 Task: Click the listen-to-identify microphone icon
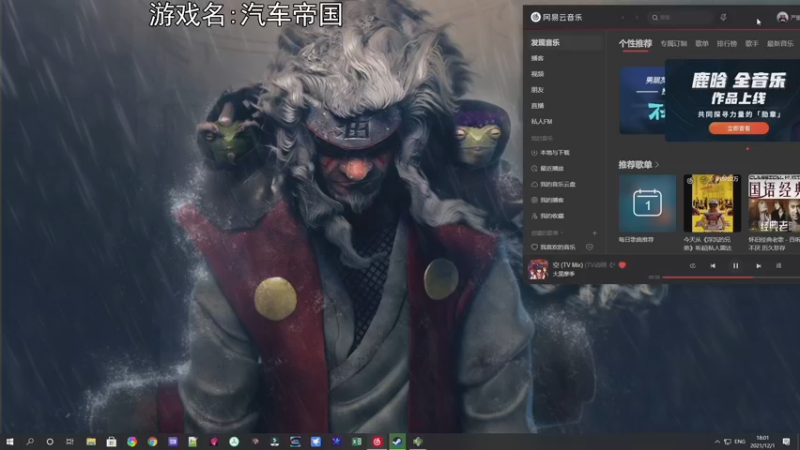pos(723,18)
